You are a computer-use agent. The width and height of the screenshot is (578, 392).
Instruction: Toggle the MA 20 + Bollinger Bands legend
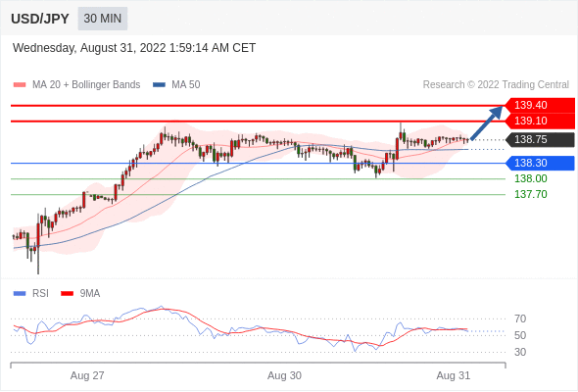click(76, 85)
